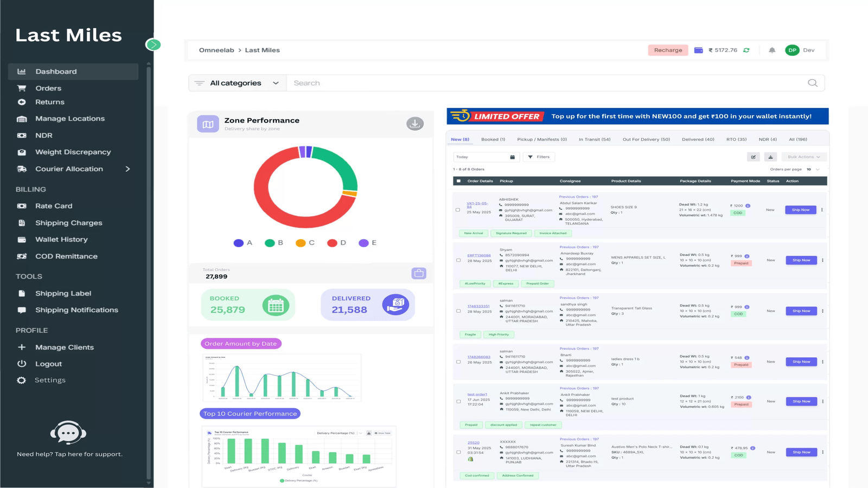Download the Zone Performance report
Screen dimensions: 868x488
[x=415, y=124]
